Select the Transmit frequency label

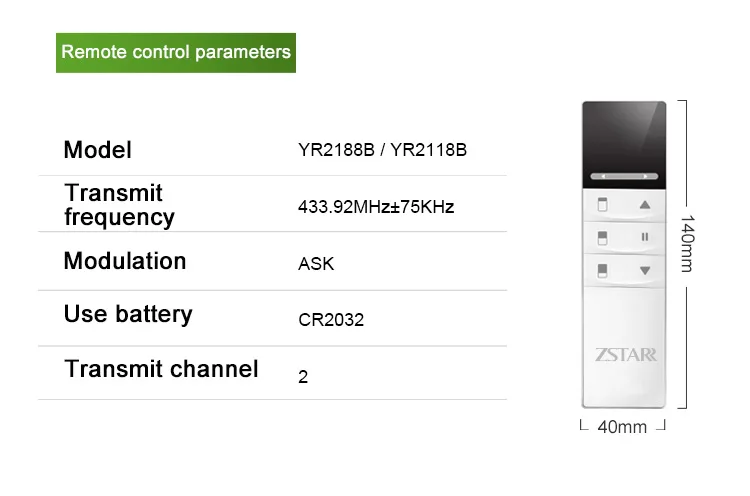119,205
